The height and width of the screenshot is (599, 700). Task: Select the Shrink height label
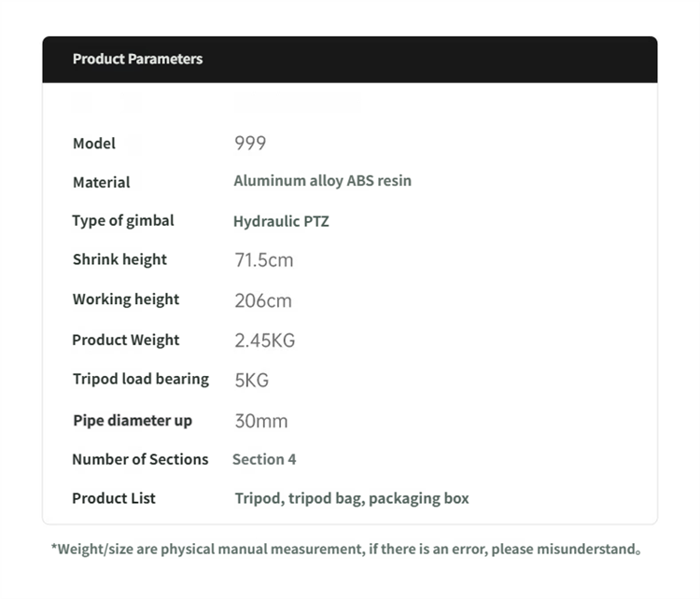coord(119,259)
